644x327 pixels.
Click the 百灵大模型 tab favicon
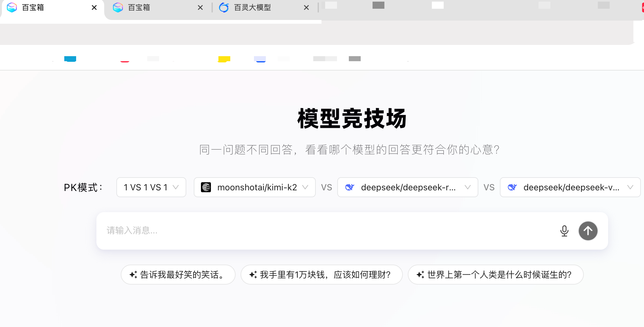[224, 7]
